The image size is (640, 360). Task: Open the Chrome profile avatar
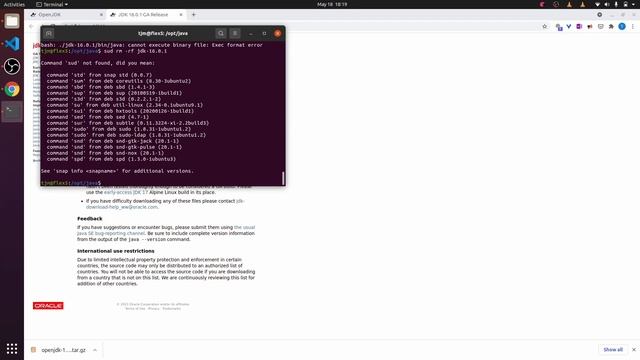[622, 27]
